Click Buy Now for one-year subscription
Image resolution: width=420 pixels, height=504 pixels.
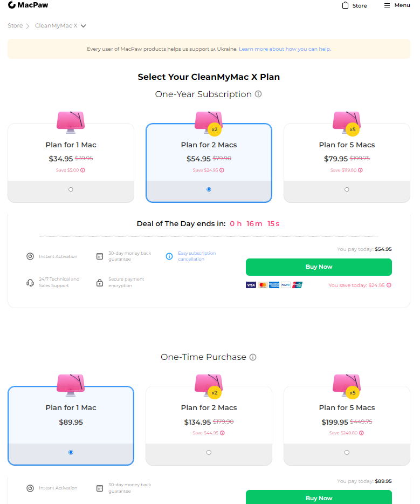(319, 267)
